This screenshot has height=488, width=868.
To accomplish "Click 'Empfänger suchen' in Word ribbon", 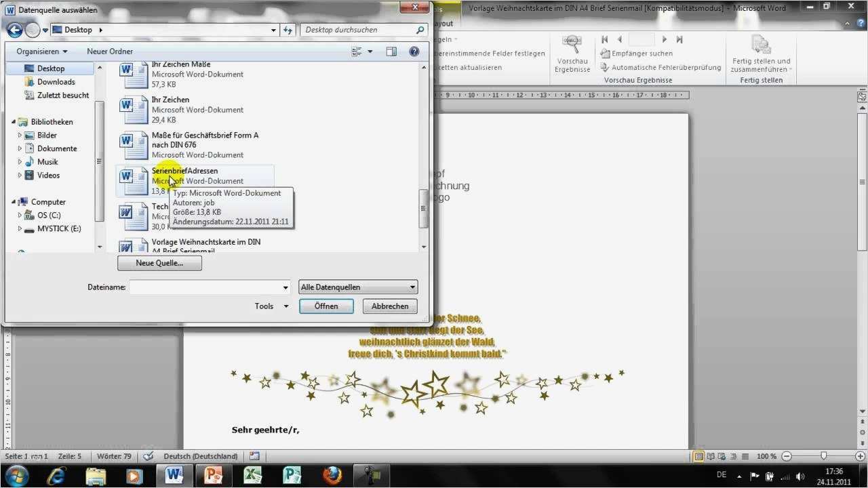I will (x=637, y=54).
